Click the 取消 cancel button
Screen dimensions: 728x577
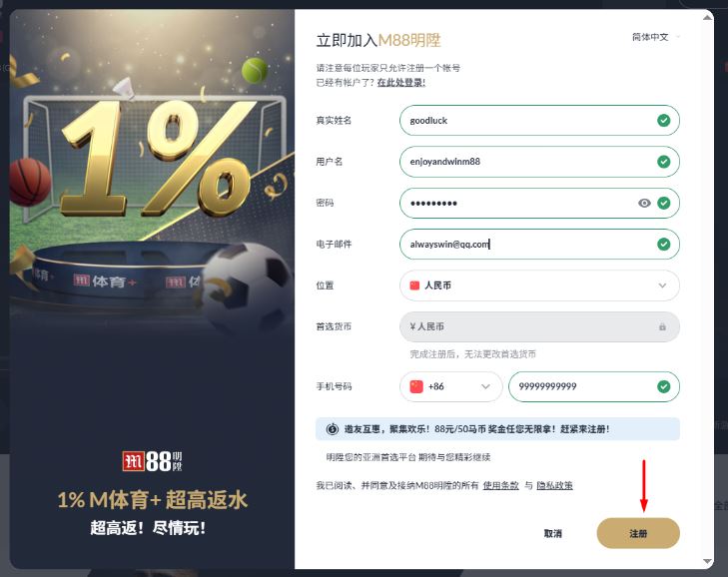(552, 533)
